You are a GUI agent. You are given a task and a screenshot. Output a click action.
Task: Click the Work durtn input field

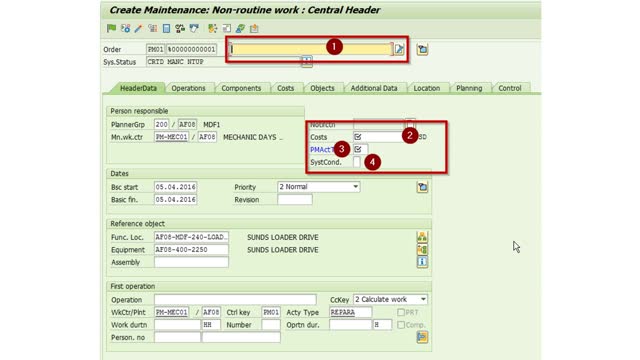click(x=177, y=325)
